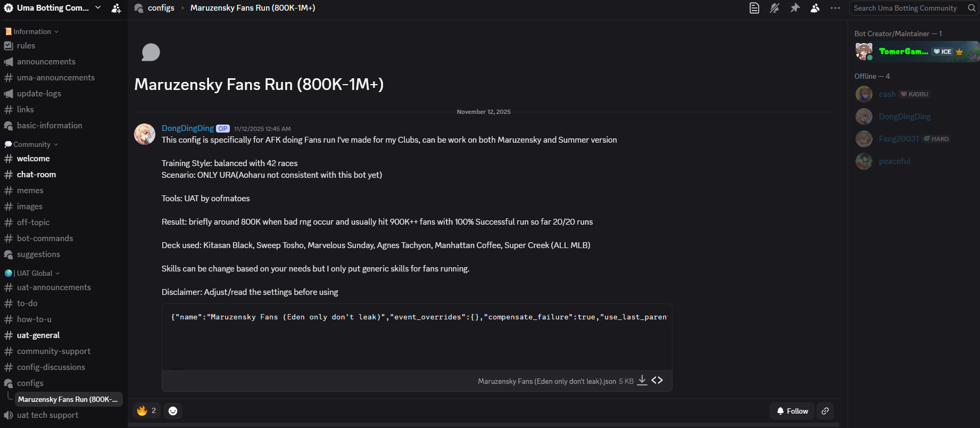Click the Search Uma Botting Community field

click(914, 8)
